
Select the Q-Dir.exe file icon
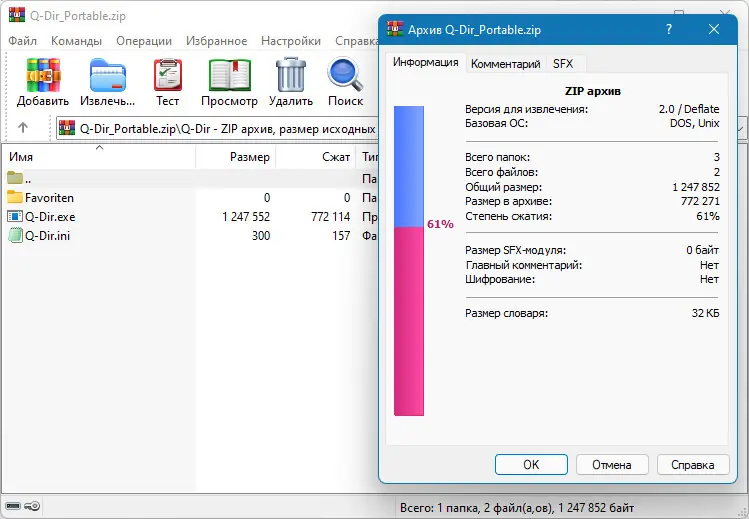(15, 216)
